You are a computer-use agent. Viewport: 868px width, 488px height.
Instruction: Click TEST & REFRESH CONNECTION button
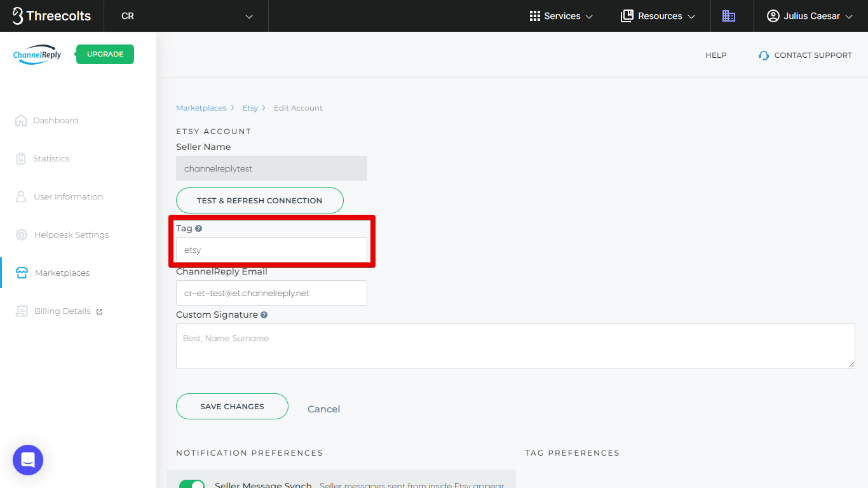click(x=259, y=200)
